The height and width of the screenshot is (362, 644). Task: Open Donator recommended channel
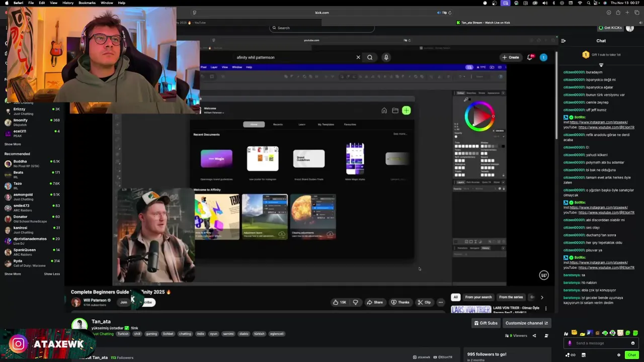[x=32, y=219]
